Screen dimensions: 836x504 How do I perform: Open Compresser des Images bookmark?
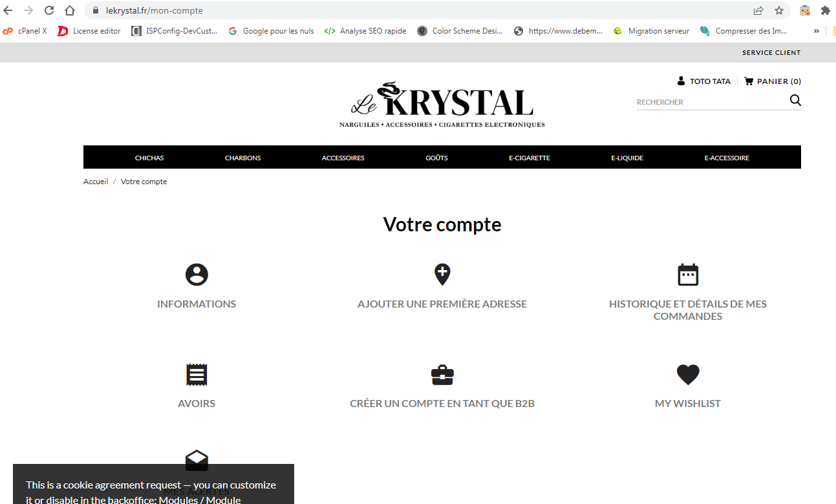pos(744,31)
